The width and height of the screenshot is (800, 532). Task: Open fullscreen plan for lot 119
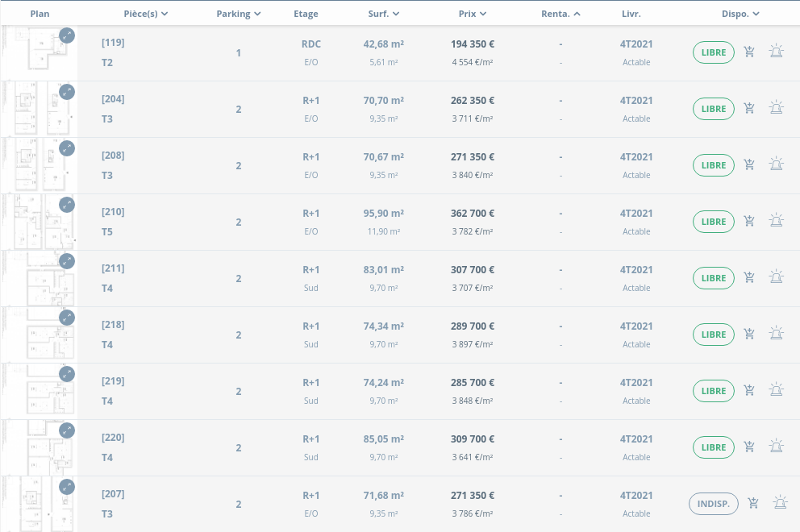67,35
